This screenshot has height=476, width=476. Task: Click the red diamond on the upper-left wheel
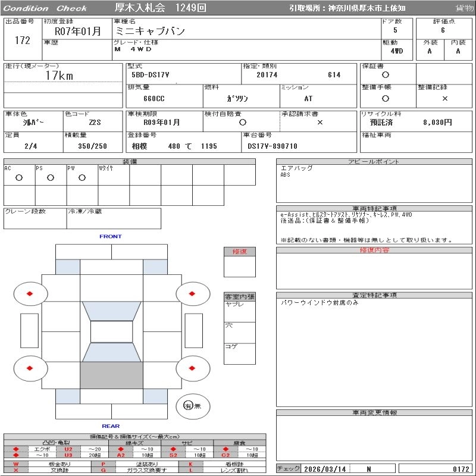30,293
